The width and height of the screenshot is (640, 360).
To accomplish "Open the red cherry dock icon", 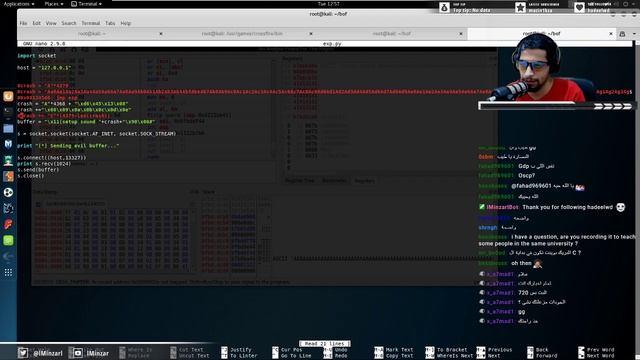I will (8, 224).
